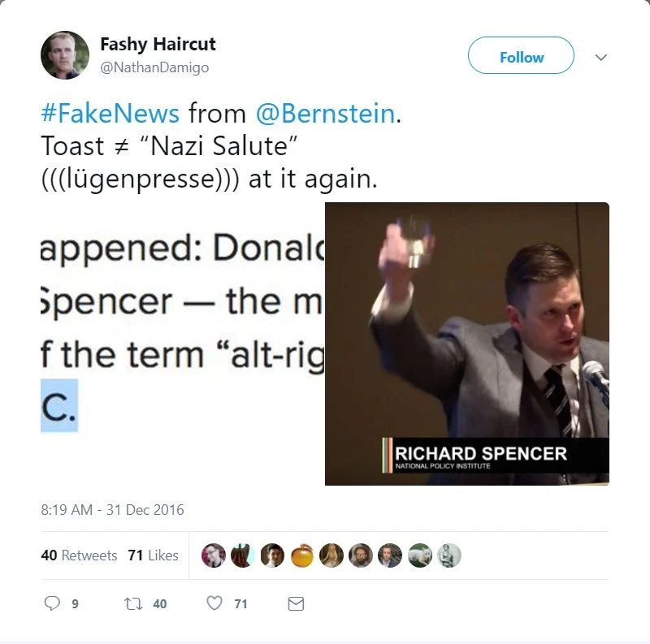Click the @NathanDamigo handle
The image size is (650, 644).
154,67
